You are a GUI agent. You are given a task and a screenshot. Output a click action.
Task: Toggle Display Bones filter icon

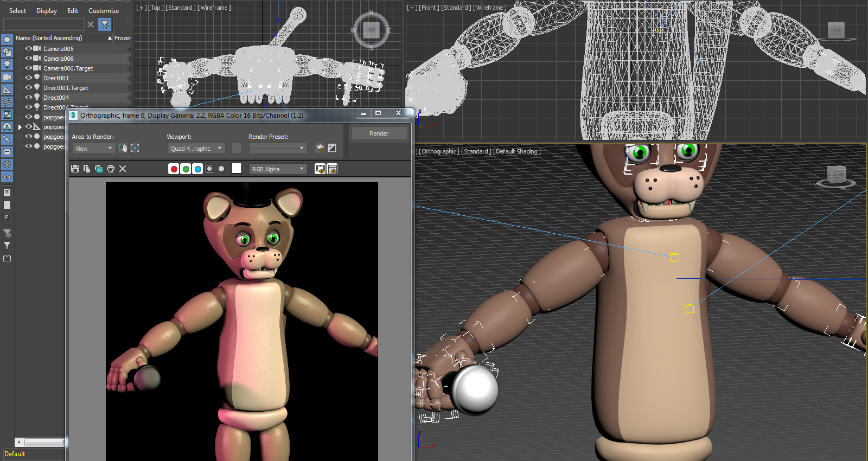(7, 139)
